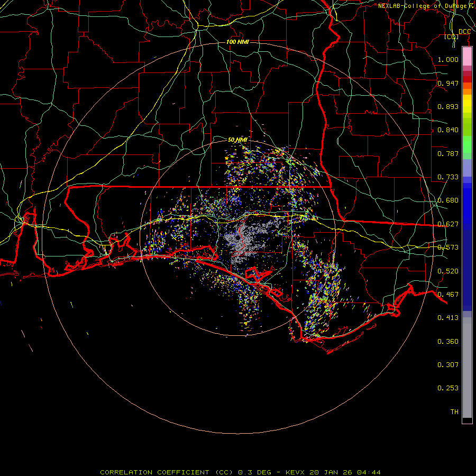Click the 100 NMI range ring label
This screenshot has height=476, width=476.
pyautogui.click(x=237, y=42)
